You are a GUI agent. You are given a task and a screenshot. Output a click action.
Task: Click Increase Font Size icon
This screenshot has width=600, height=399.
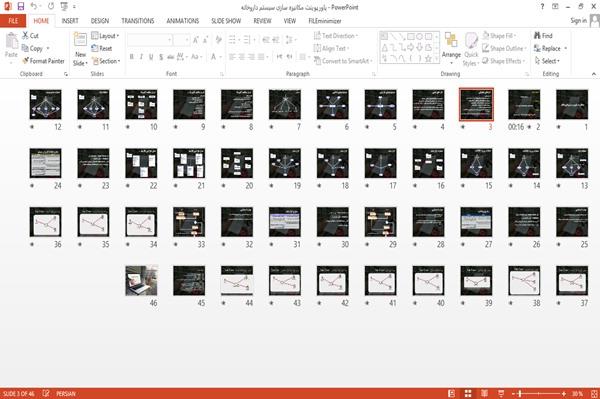tap(196, 39)
